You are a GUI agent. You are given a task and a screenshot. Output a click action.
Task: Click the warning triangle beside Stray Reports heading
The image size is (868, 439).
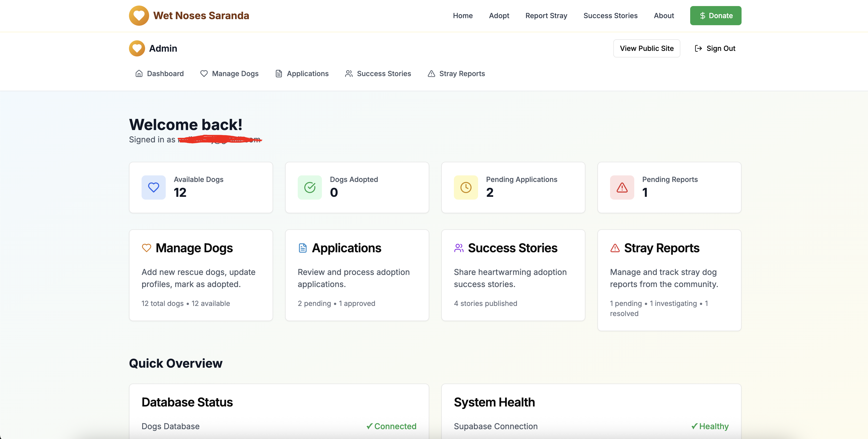(615, 248)
